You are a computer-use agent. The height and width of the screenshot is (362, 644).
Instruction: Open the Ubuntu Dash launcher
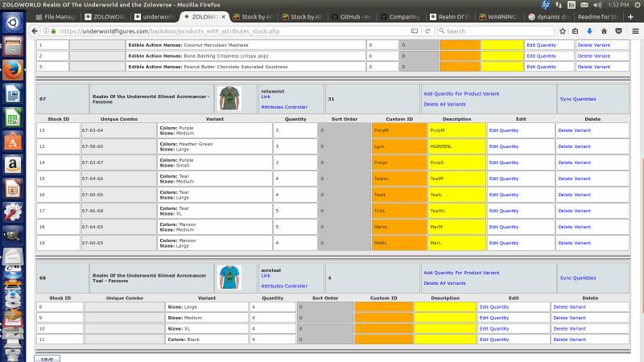pyautogui.click(x=13, y=23)
